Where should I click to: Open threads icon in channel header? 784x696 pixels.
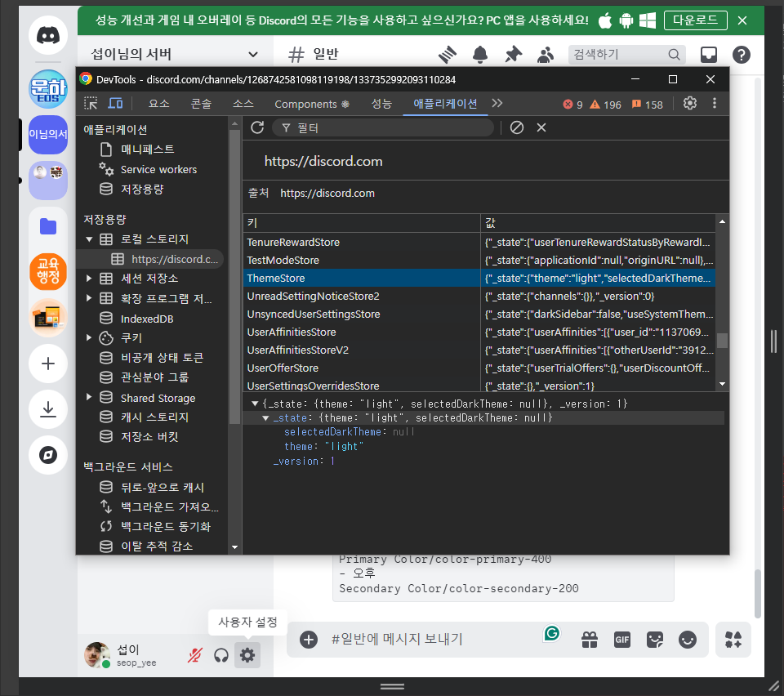(x=448, y=54)
